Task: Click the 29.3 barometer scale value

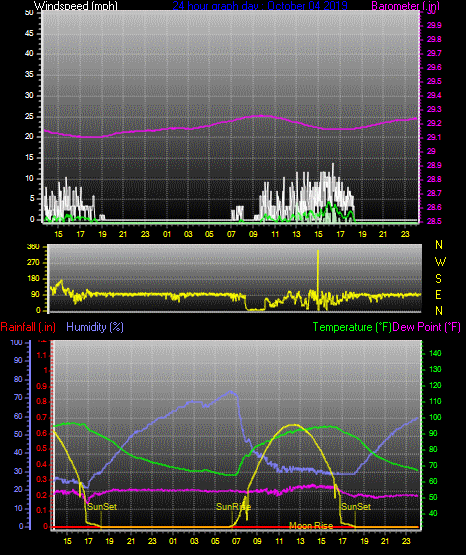Action: coord(434,109)
